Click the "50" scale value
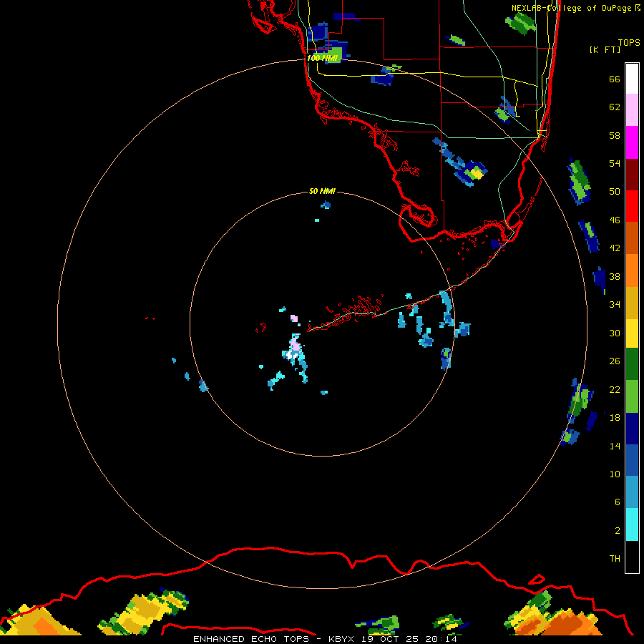 pos(615,192)
